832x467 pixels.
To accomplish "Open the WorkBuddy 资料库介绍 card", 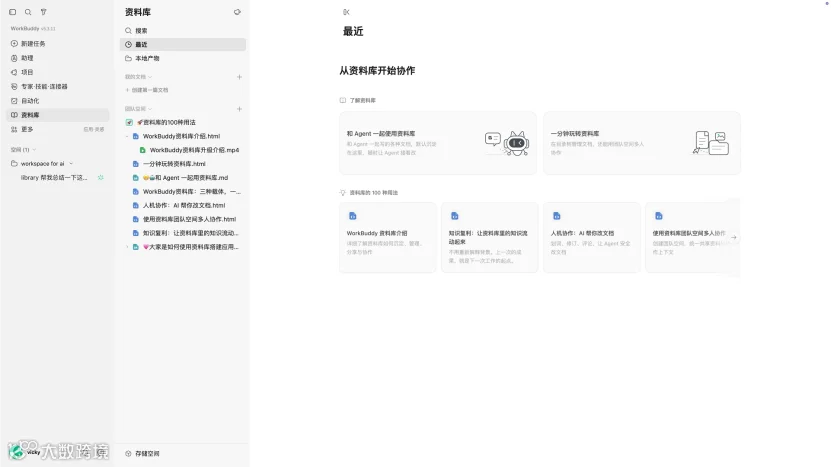I will click(388, 237).
